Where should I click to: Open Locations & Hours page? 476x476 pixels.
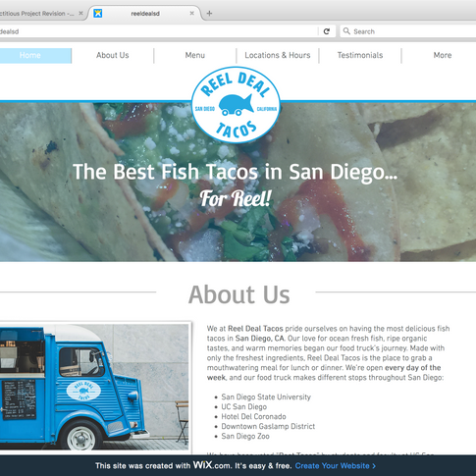click(x=278, y=55)
